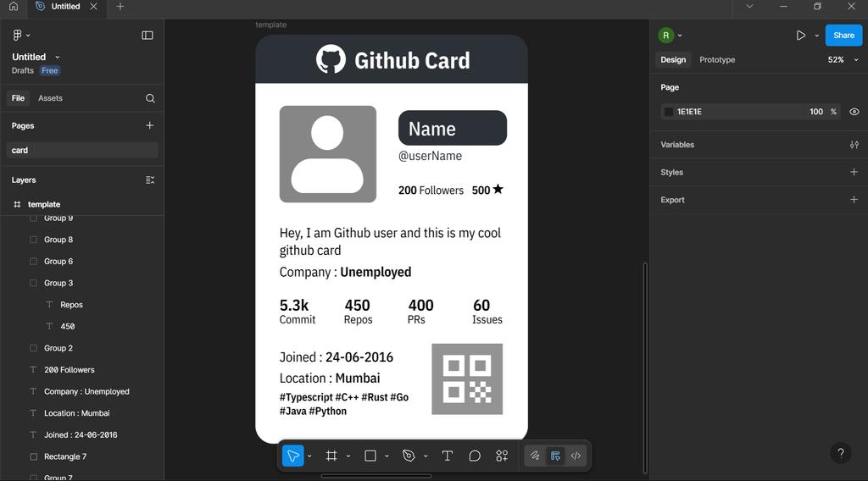Viewport: 868px width, 481px height.
Task: Present prototype with play icon
Action: [800, 36]
